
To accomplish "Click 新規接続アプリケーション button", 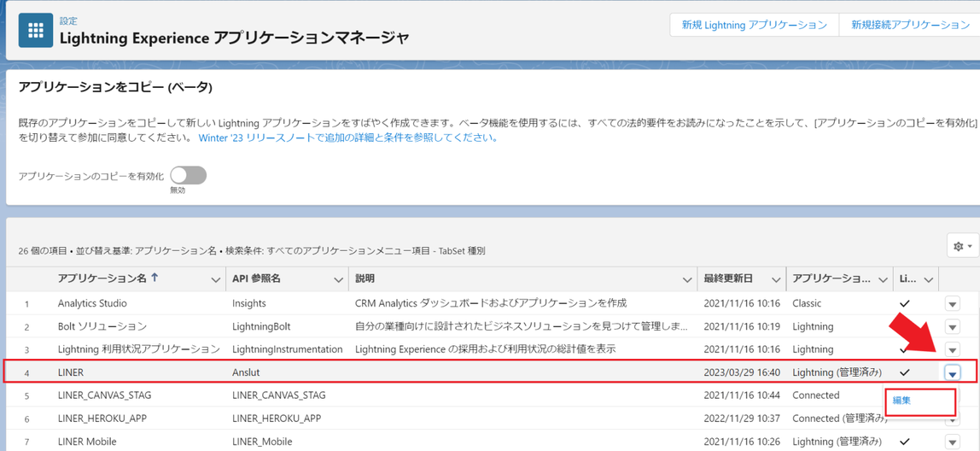I will tap(909, 25).
